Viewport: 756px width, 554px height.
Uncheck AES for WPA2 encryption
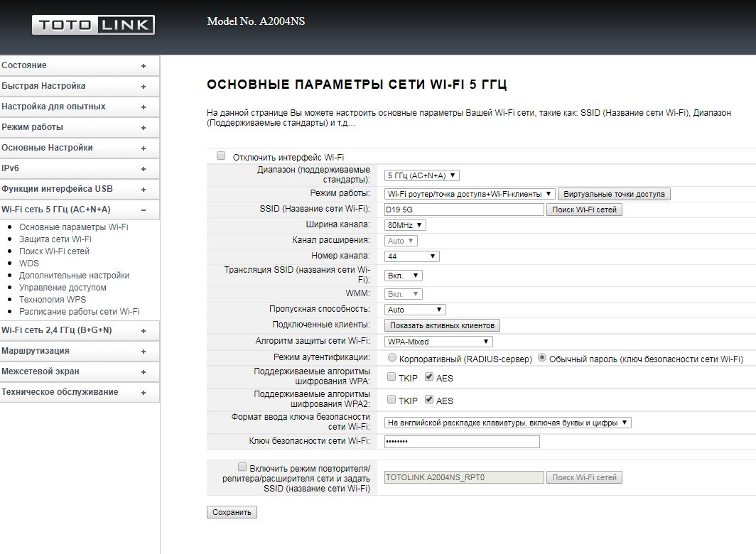pos(428,400)
